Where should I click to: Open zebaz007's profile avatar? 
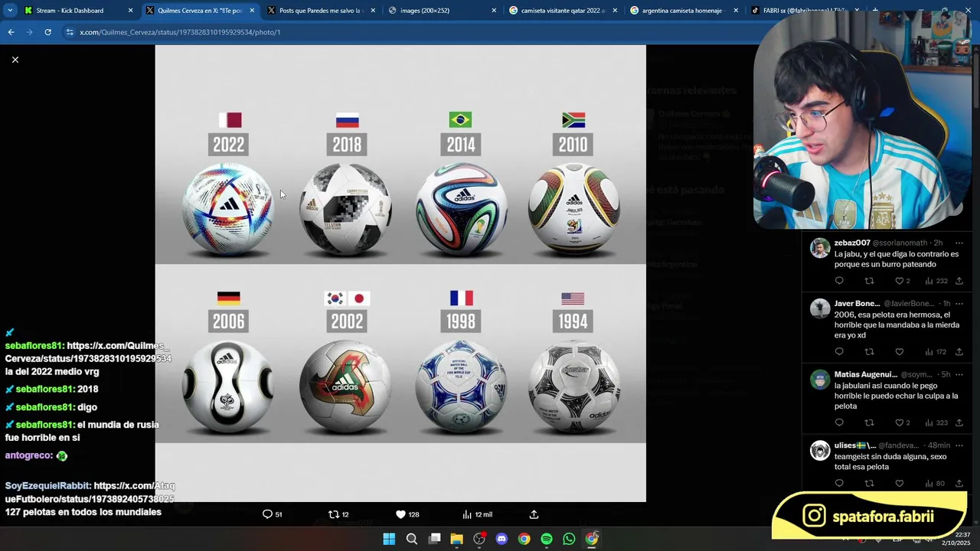(820, 248)
